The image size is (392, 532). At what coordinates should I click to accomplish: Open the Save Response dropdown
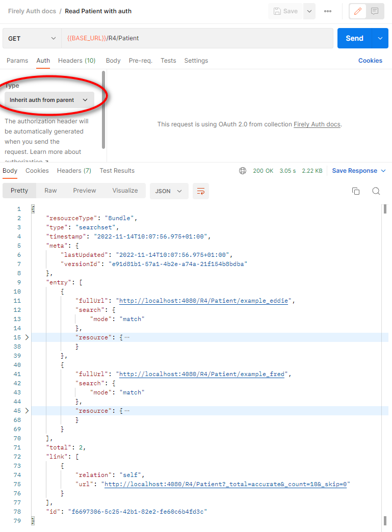coord(359,171)
